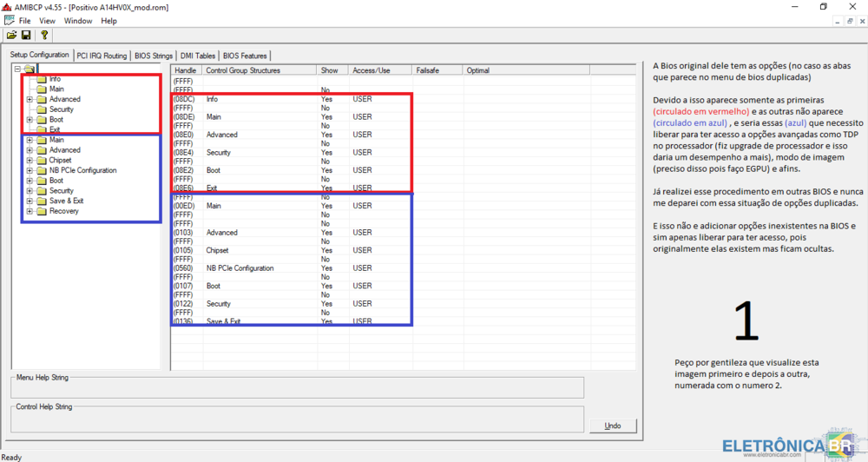Click the Undo button
The width and height of the screenshot is (868, 462).
click(x=612, y=426)
